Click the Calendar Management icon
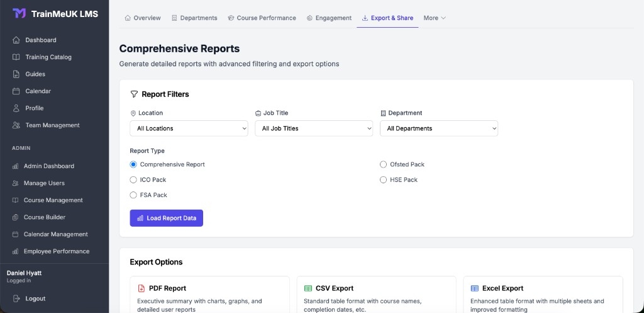This screenshot has width=644, height=313. tap(15, 234)
